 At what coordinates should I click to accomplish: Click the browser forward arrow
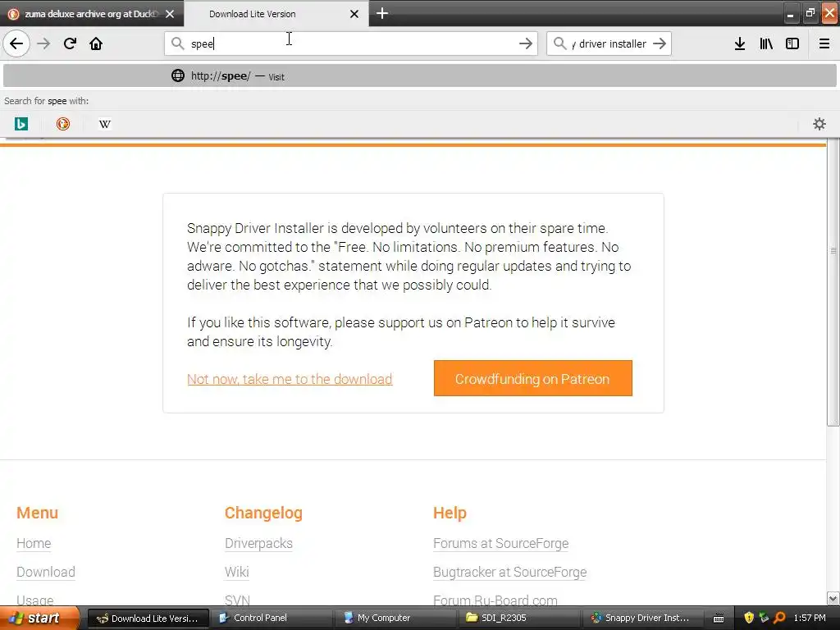[x=43, y=43]
